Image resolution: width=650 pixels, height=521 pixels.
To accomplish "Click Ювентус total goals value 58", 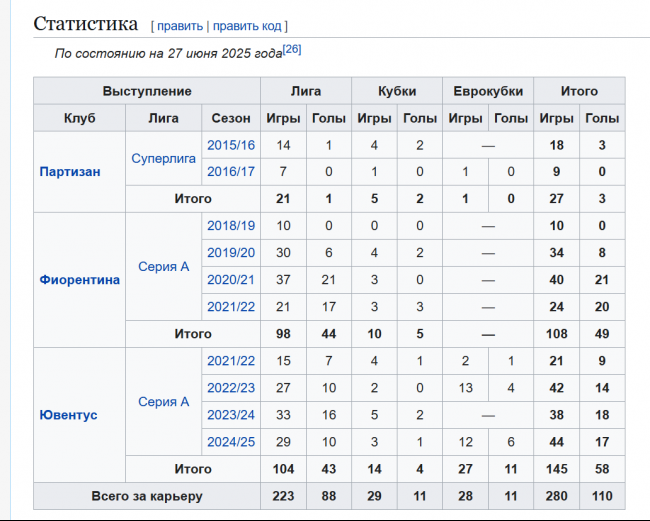I will (602, 469).
